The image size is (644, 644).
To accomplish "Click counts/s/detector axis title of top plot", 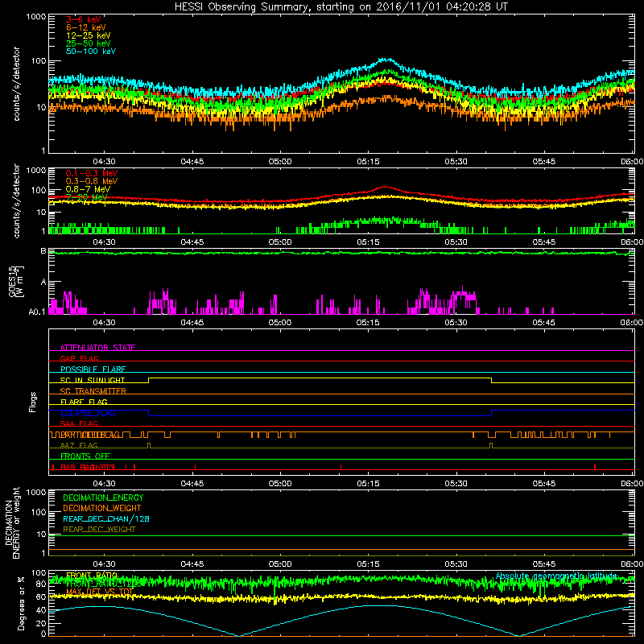I will pos(16,84).
